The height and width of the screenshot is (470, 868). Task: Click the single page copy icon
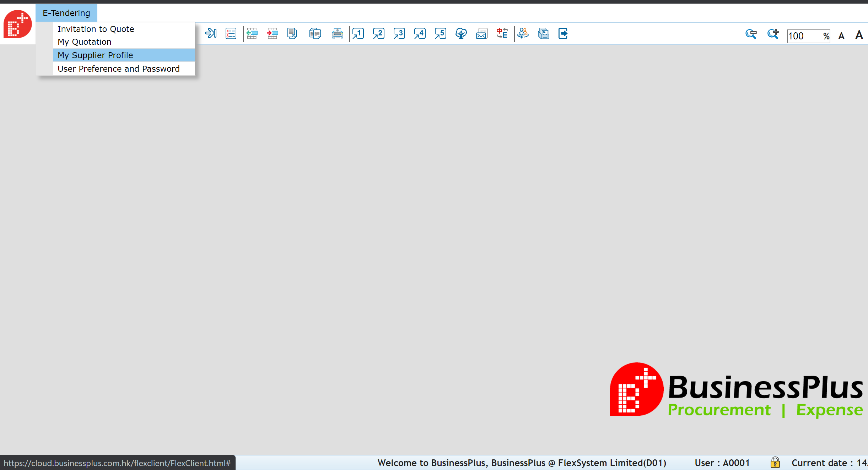pos(292,34)
